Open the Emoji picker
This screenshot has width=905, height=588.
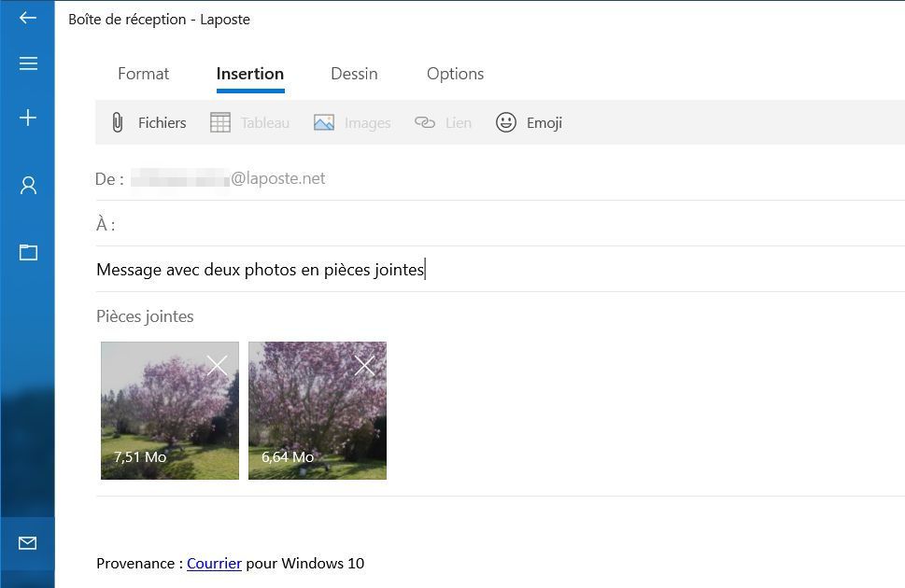coord(529,122)
